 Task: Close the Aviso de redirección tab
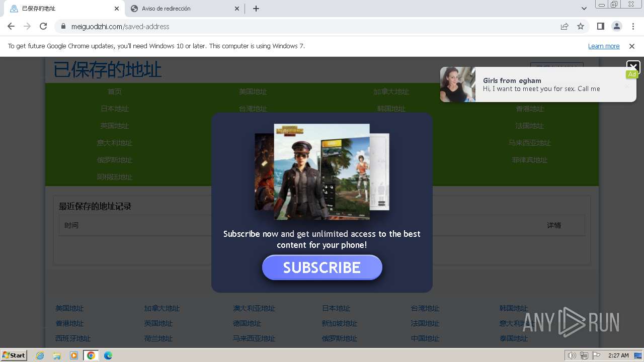coord(237,9)
